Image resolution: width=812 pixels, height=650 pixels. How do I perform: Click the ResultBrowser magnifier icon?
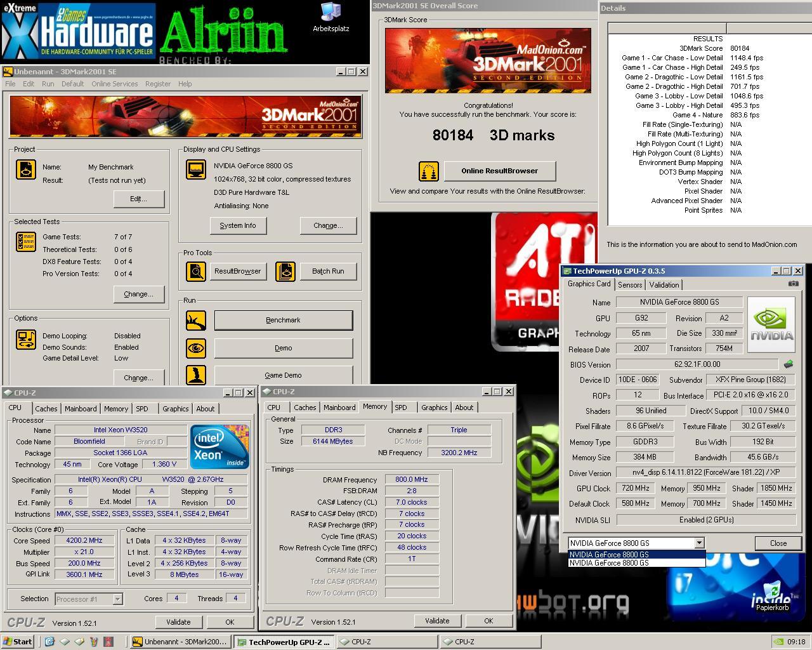[195, 271]
